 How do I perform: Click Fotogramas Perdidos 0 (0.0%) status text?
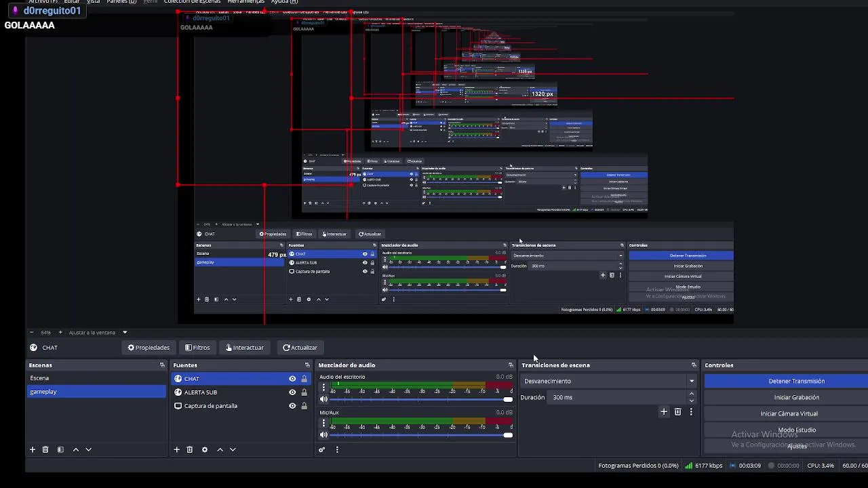[x=638, y=466]
